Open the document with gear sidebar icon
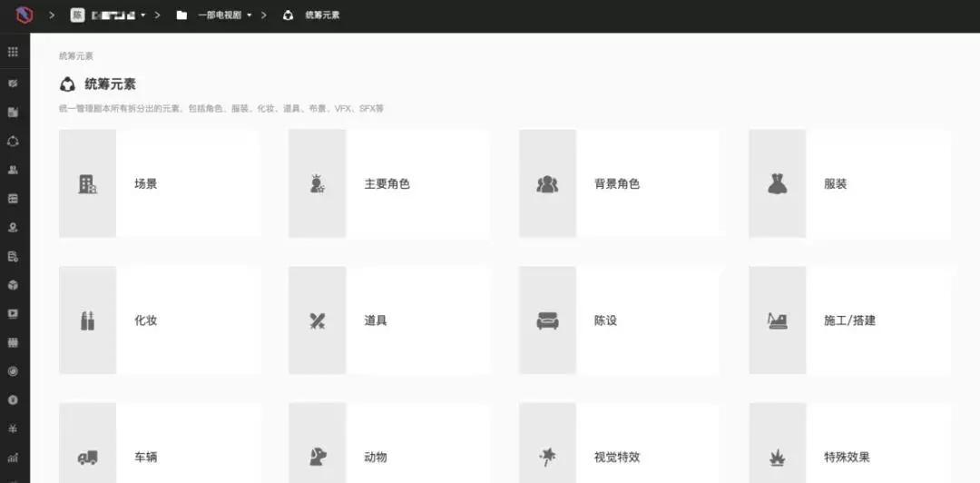The image size is (980, 483). pyautogui.click(x=13, y=256)
